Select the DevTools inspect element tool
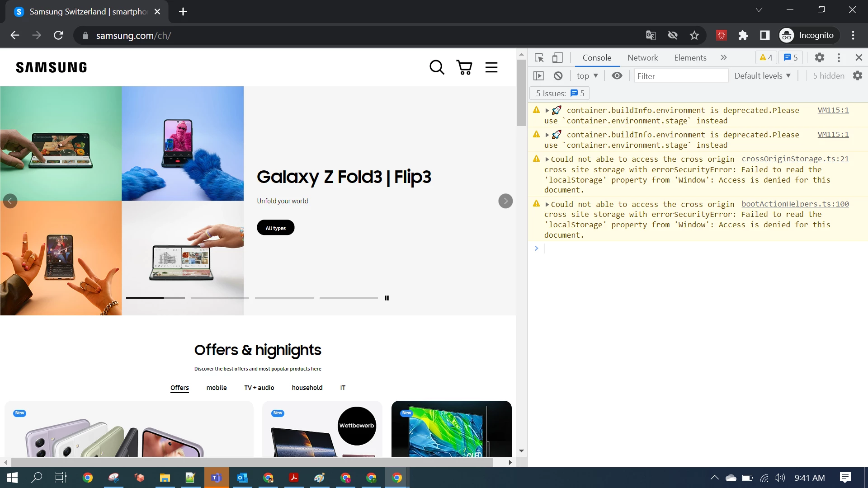 539,57
